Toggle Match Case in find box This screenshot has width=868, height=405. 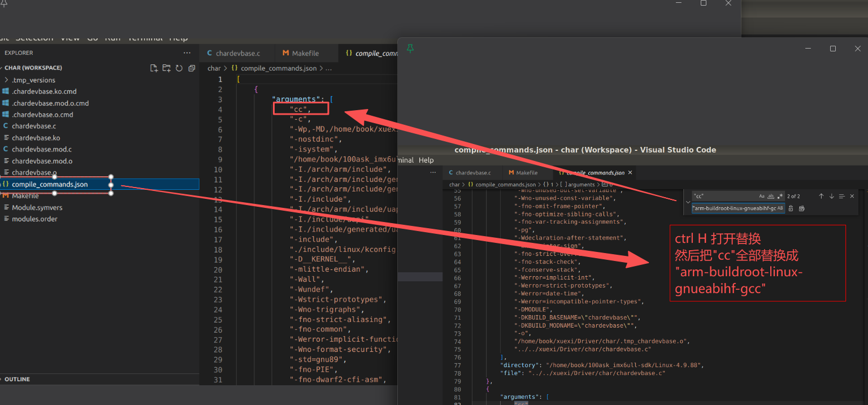tap(762, 196)
